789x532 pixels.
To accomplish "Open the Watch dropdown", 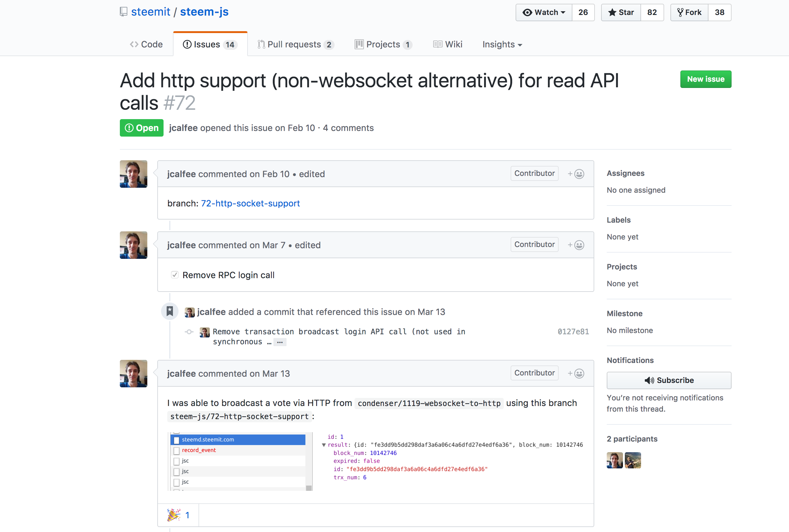I will [544, 12].
